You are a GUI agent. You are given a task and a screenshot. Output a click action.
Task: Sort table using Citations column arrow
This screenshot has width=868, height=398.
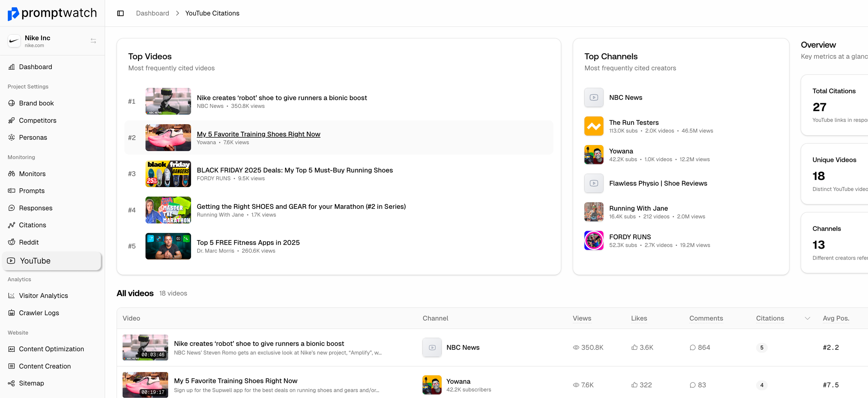click(807, 318)
